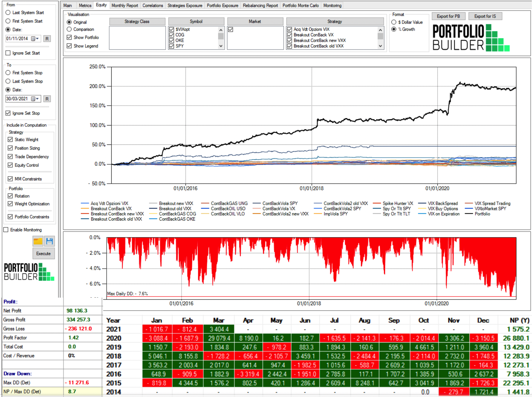Select First System Stop radio option
This screenshot has height=397, width=532.
coord(8,72)
